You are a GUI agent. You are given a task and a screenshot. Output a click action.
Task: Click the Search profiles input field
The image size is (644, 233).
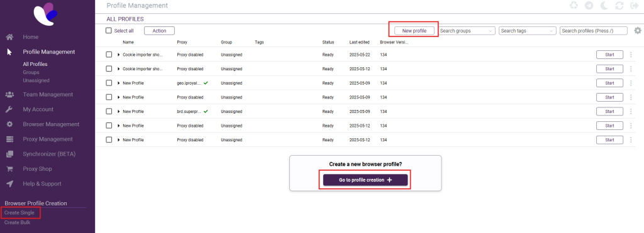click(594, 31)
